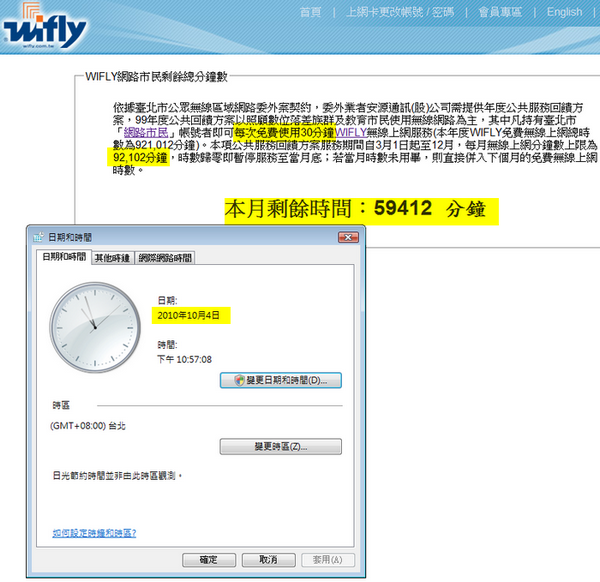This screenshot has width=600, height=582.
Task: Click highlighted 每次免費使用30分鐘 text
Action: click(284, 132)
